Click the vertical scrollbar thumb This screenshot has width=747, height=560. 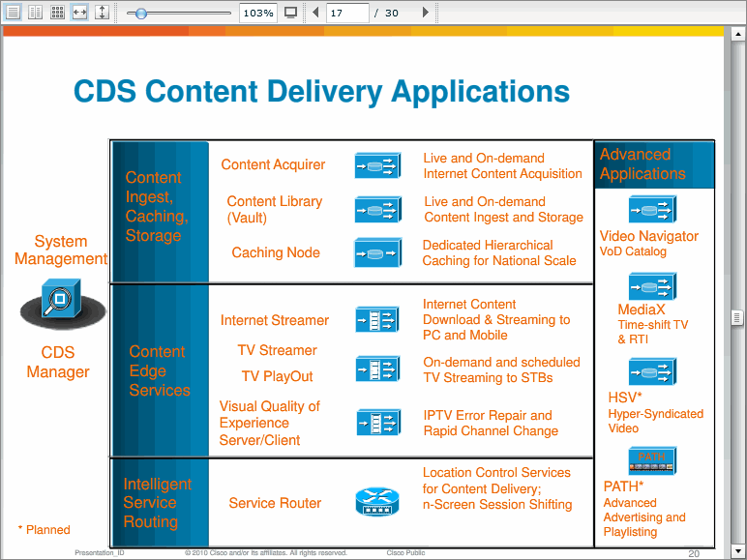click(x=737, y=317)
